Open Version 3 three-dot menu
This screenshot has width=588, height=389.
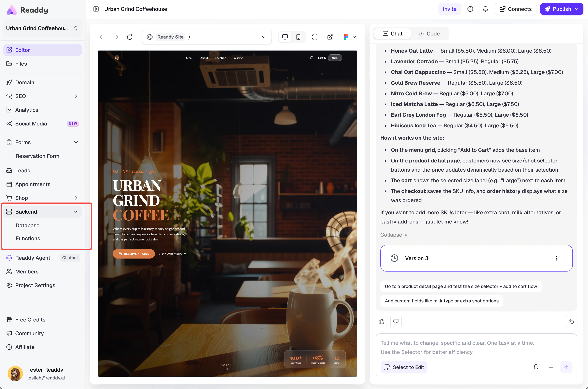pyautogui.click(x=556, y=258)
